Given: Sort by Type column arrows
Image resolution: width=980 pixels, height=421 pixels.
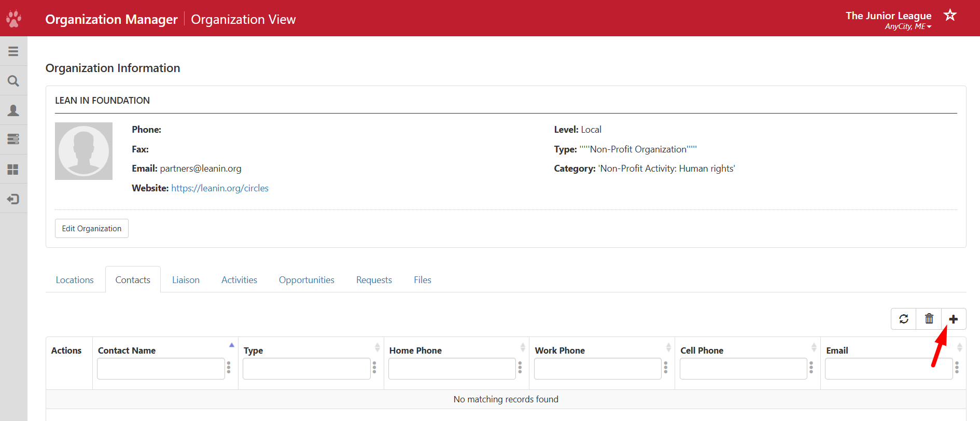Looking at the screenshot, I should (x=377, y=347).
